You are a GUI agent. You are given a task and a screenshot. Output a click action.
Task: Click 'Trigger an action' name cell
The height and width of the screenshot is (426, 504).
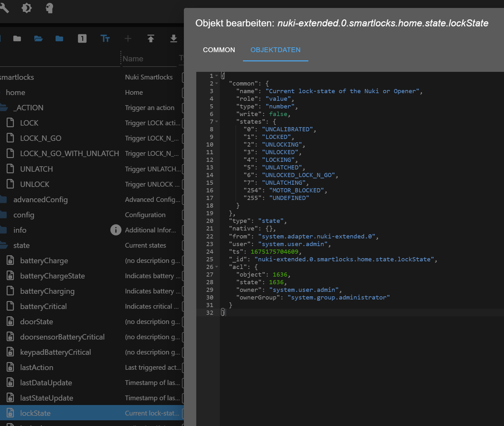click(x=150, y=107)
